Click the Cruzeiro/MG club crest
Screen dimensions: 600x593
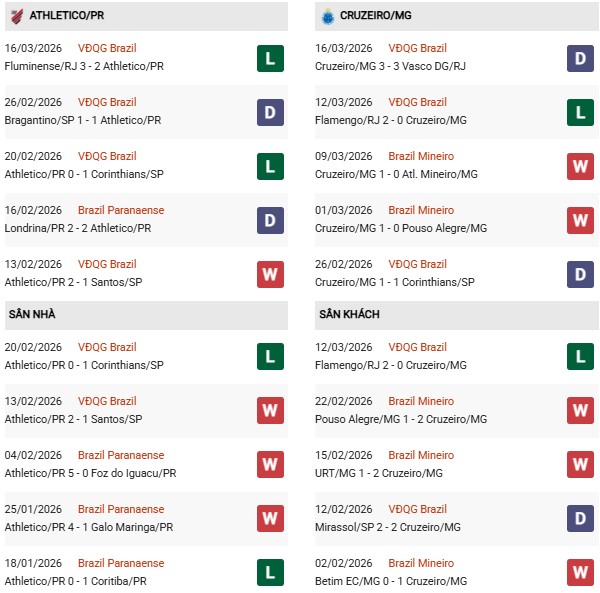click(x=326, y=16)
